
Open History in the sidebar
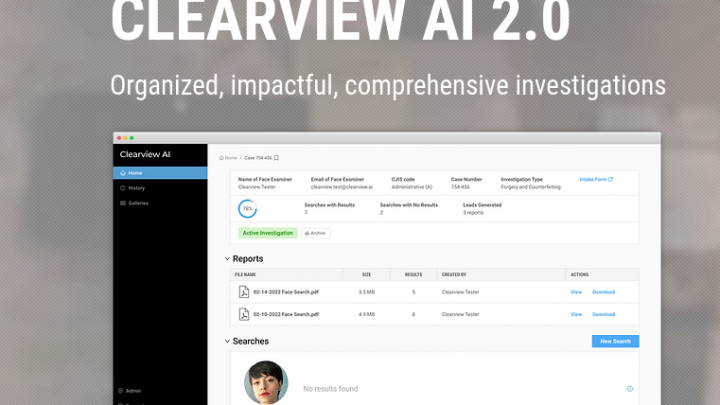point(133,188)
